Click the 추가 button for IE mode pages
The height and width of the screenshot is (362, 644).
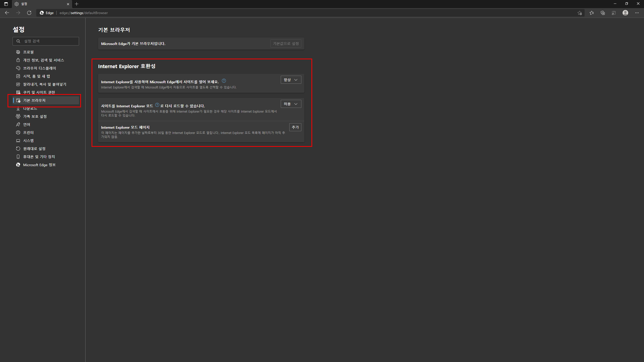[295, 127]
